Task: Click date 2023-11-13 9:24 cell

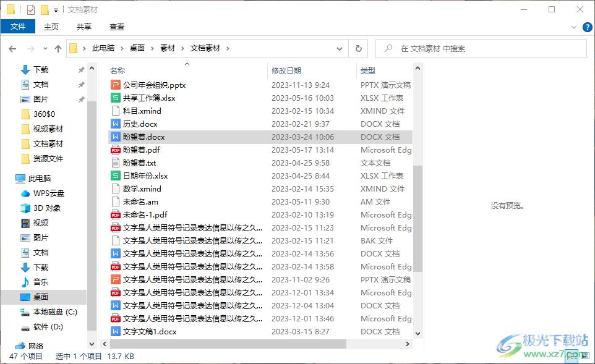Action: [x=301, y=85]
